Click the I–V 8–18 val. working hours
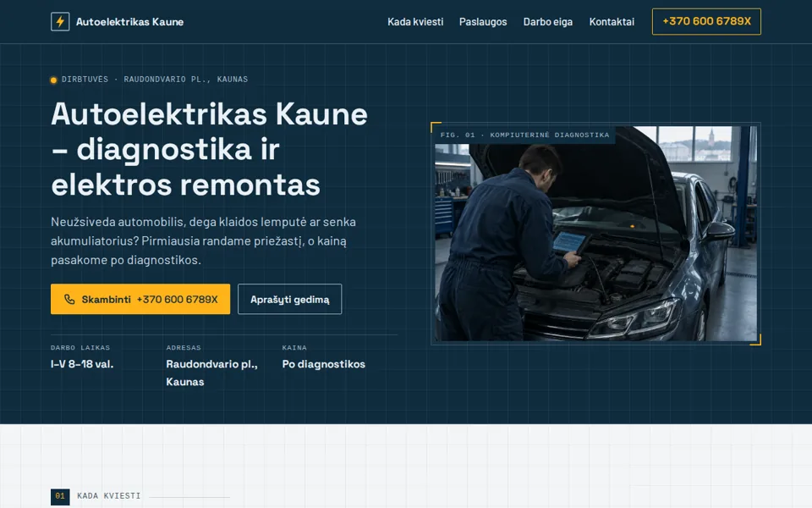Viewport: 812px width, 508px height. (82, 364)
